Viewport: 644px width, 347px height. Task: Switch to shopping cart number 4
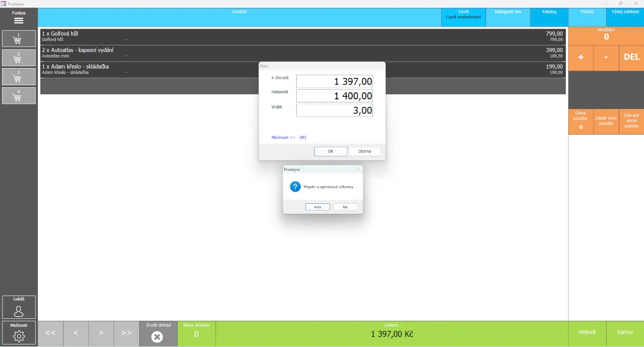click(19, 96)
